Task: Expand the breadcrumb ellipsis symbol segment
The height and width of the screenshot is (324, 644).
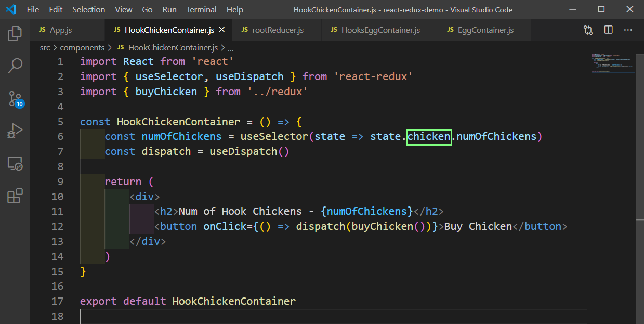Action: (x=231, y=48)
